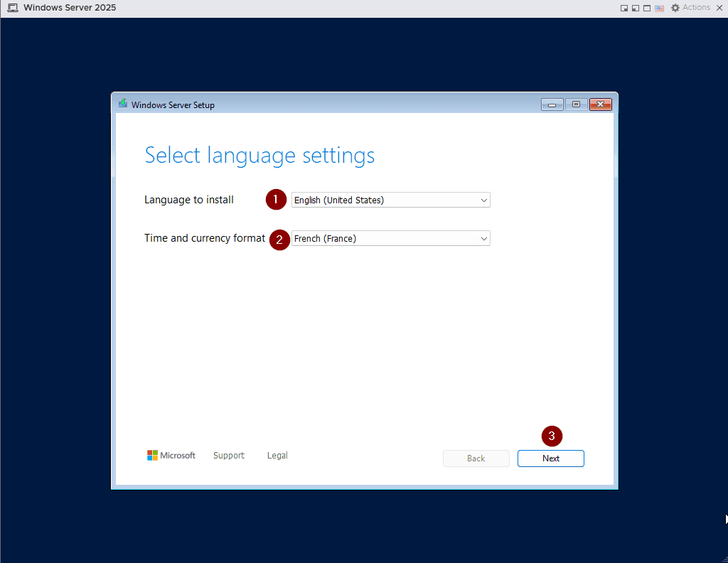Click the console monitor icon beside Windows Server 2025

coord(13,8)
